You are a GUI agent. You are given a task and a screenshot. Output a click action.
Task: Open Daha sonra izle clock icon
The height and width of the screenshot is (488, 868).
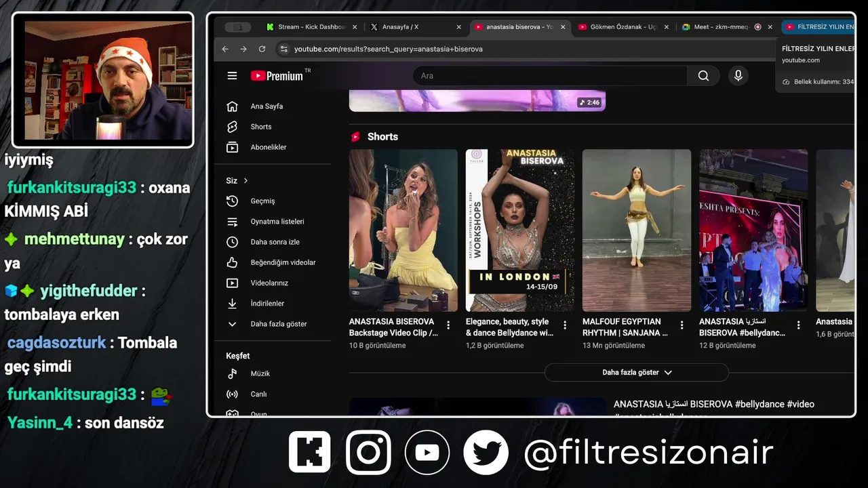pos(232,242)
